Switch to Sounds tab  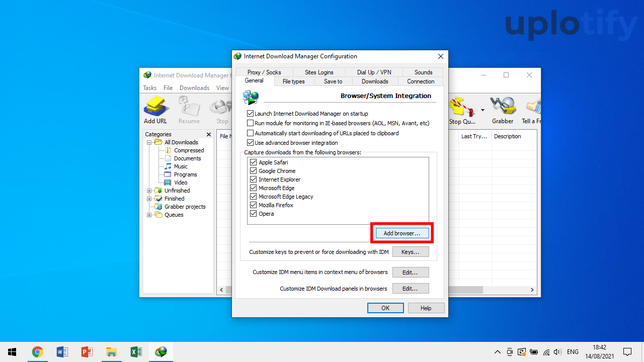423,72
